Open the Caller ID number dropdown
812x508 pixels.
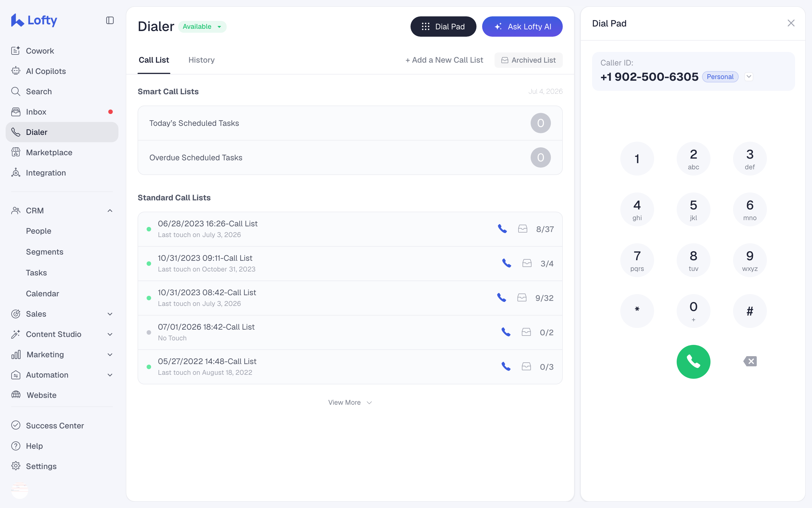[749, 76]
